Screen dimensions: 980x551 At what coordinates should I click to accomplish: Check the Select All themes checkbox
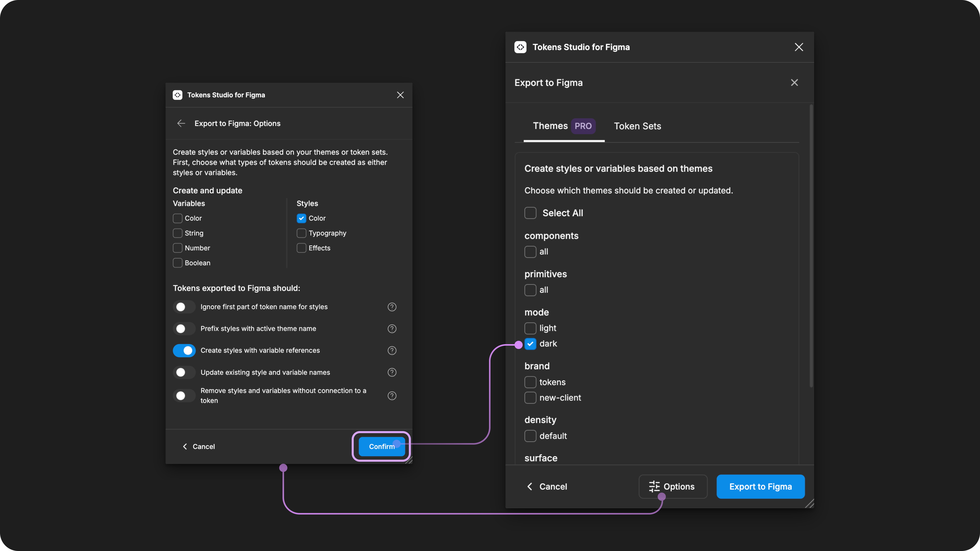(x=530, y=213)
